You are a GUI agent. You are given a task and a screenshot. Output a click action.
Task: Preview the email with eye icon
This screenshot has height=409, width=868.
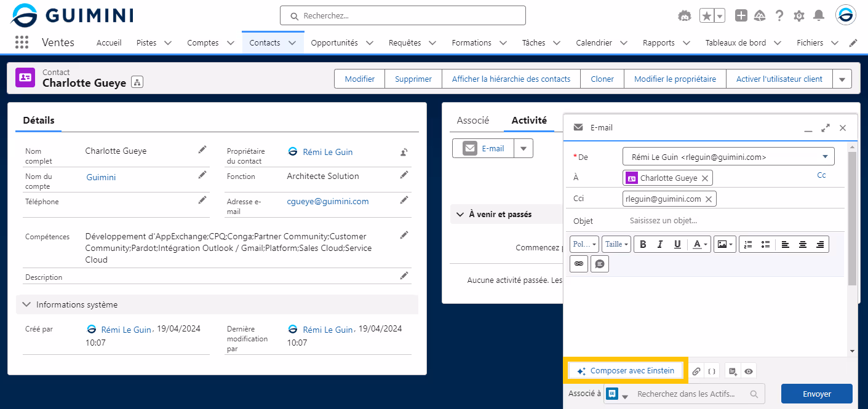(x=749, y=371)
